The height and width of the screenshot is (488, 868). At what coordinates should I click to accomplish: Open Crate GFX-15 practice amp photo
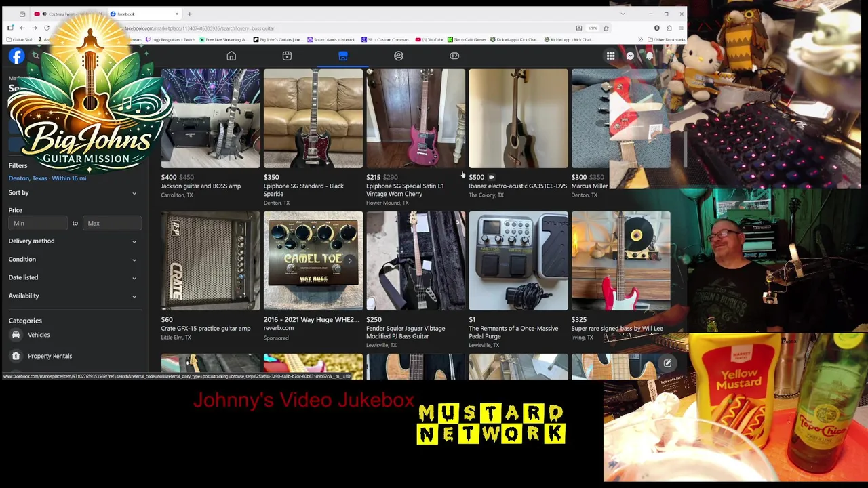tap(210, 261)
